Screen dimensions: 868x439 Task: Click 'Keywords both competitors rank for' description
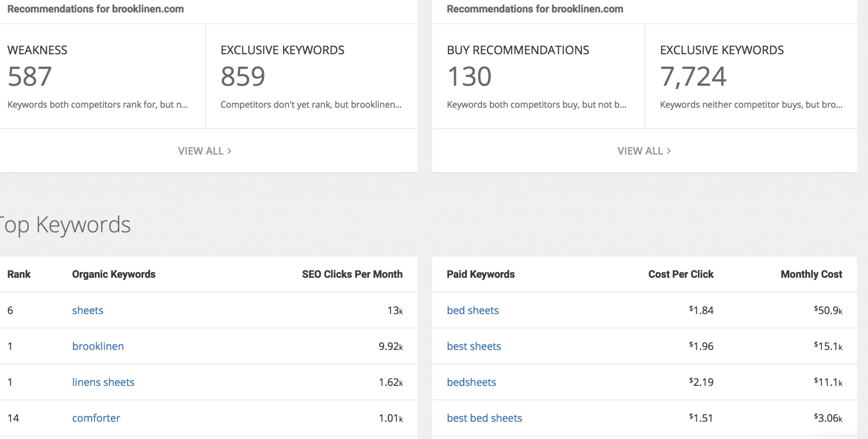point(97,105)
